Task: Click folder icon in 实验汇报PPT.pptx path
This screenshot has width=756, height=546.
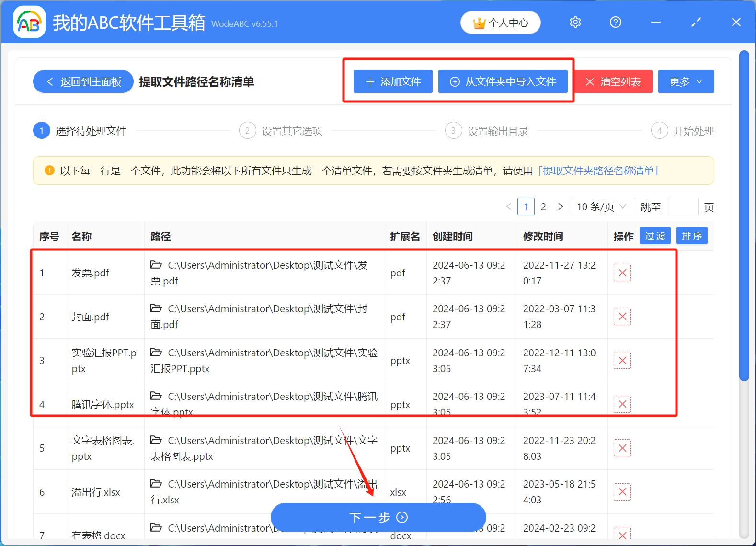Action: (156, 352)
